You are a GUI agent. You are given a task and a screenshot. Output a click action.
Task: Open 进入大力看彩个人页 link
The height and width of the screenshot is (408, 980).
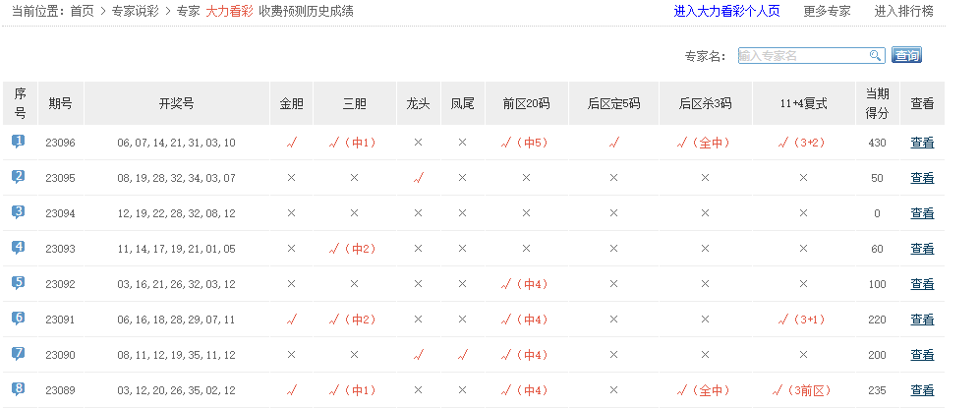click(x=726, y=12)
